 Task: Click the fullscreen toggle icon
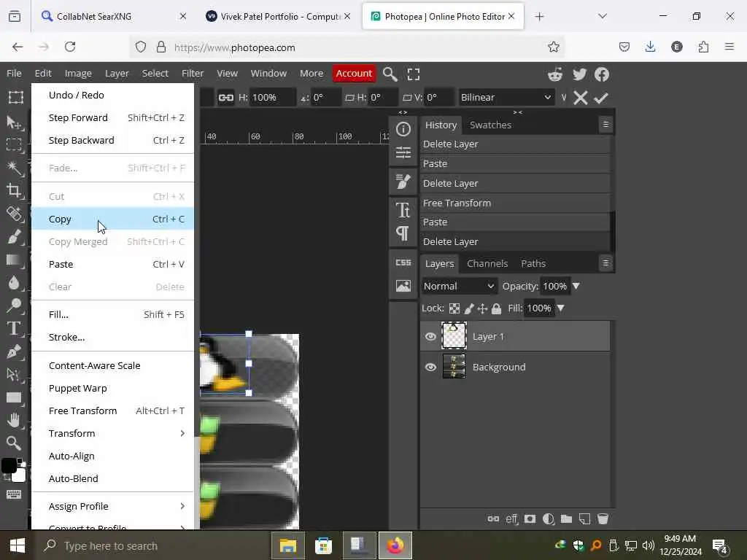pyautogui.click(x=414, y=74)
